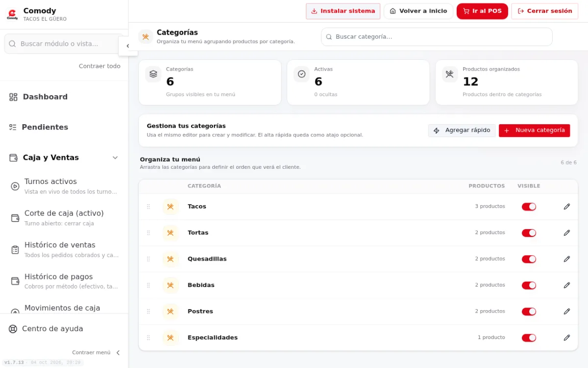Click the VISIBLE column header
Screen dimensions: 588x368
click(x=529, y=186)
